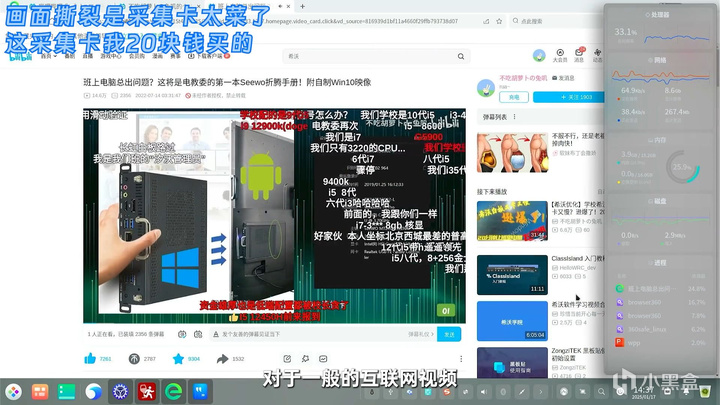This screenshot has width=720, height=405.
Task: Open the 会员购 nav item
Action: pyautogui.click(x=136, y=56)
